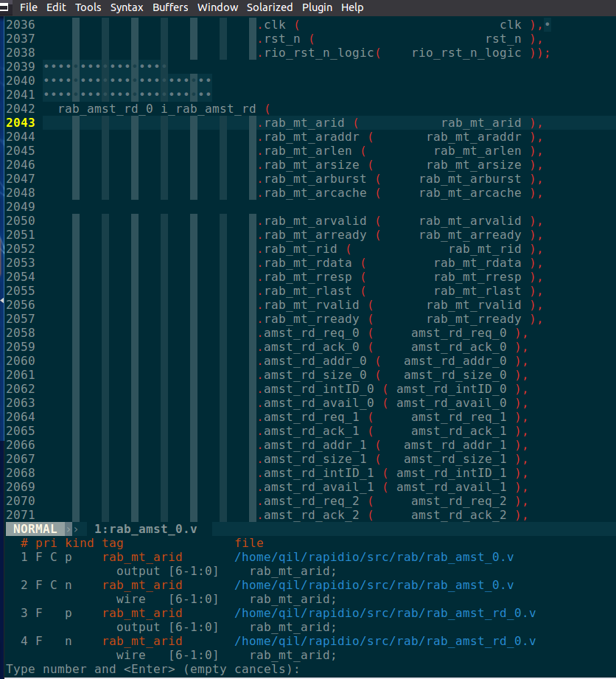Viewport: 616px width, 679px height.
Task: Open the Solarized menu
Action: 270,7
